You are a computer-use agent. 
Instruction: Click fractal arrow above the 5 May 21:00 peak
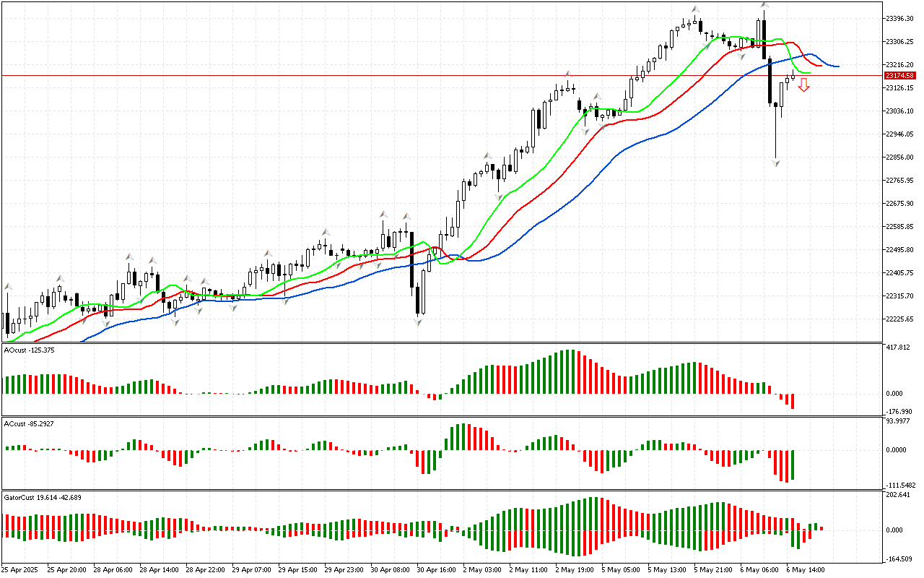pos(695,9)
